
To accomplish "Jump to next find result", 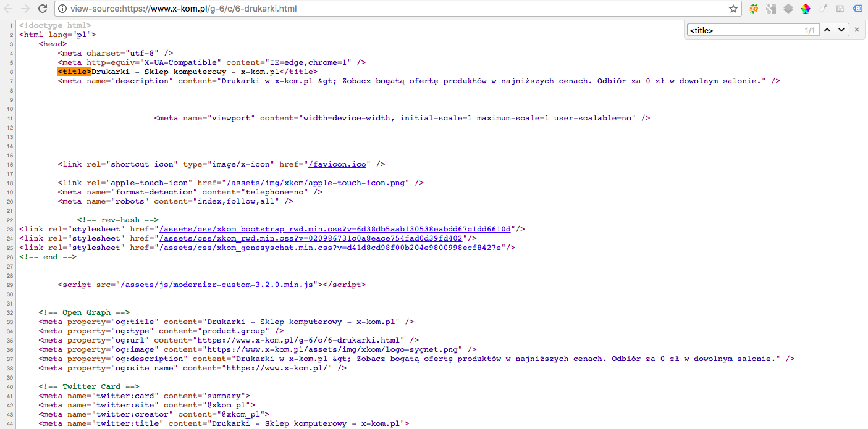I will [x=841, y=30].
